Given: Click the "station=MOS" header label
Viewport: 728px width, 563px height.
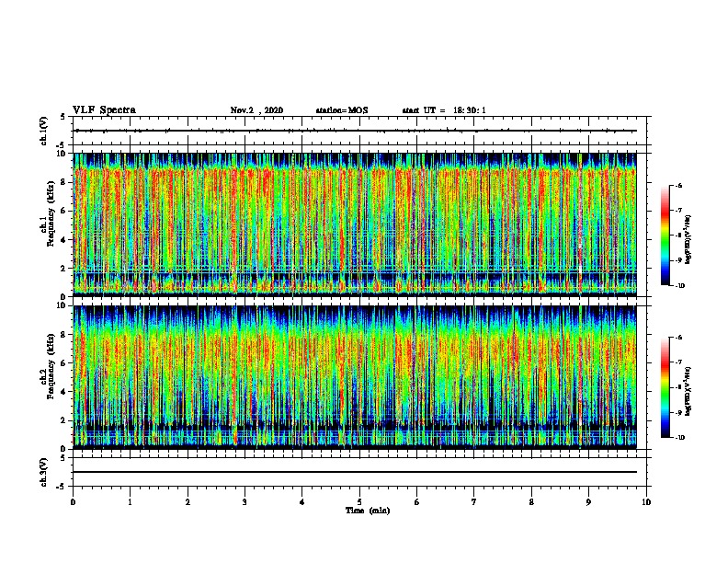Looking at the screenshot, I should tap(342, 110).
